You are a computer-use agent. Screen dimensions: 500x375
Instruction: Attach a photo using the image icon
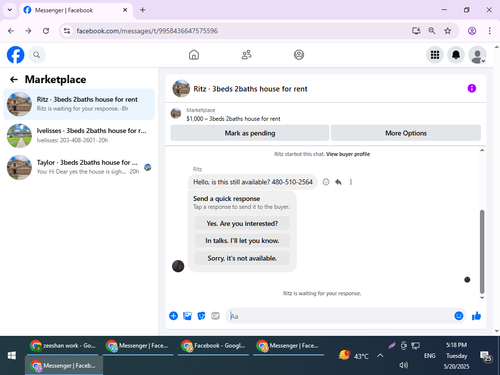point(187,316)
